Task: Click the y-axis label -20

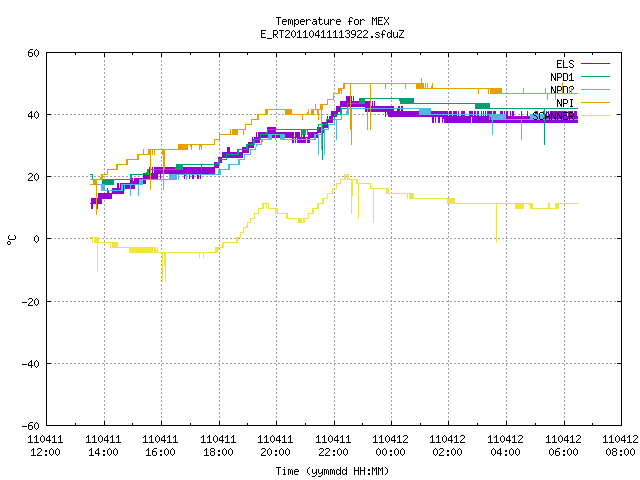Action: (x=31, y=302)
